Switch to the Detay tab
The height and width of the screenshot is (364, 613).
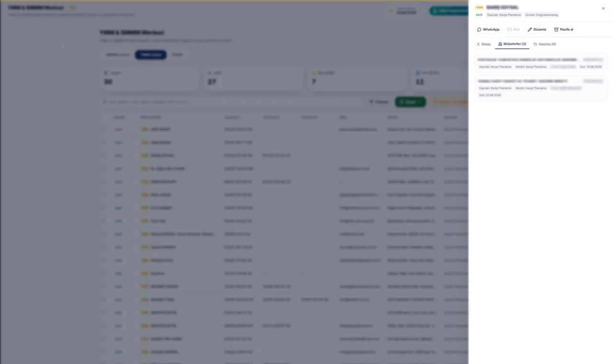(x=484, y=44)
